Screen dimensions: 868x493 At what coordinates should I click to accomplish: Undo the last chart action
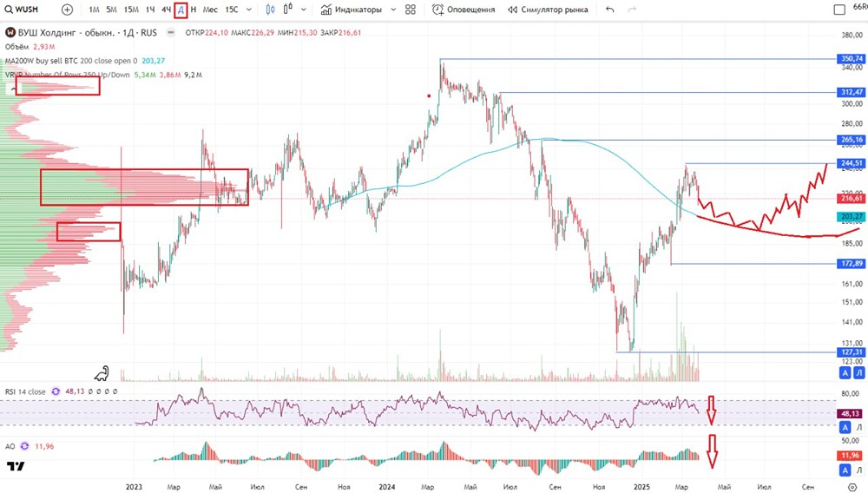(609, 10)
